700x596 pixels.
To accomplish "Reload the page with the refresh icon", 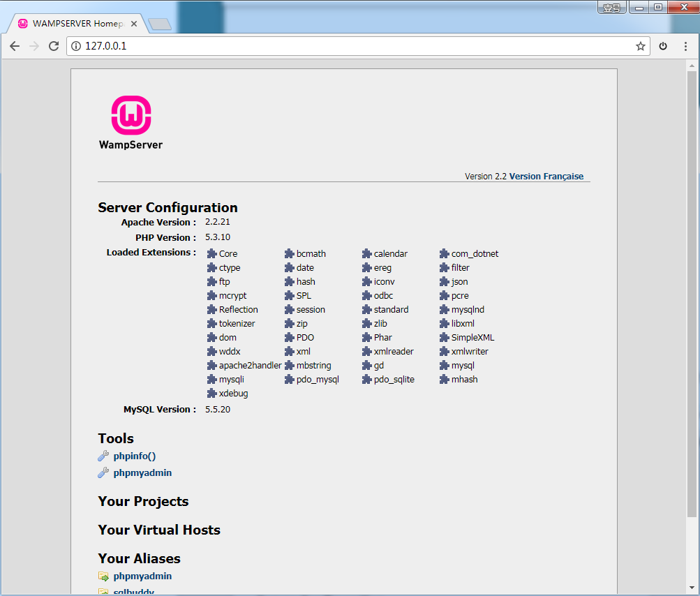I will click(x=54, y=46).
